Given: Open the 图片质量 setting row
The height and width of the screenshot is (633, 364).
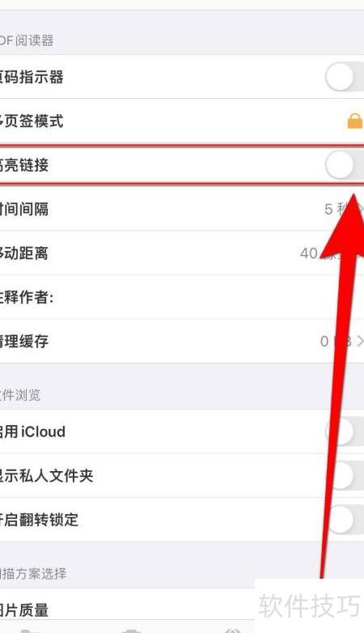Looking at the screenshot, I should (x=182, y=609).
